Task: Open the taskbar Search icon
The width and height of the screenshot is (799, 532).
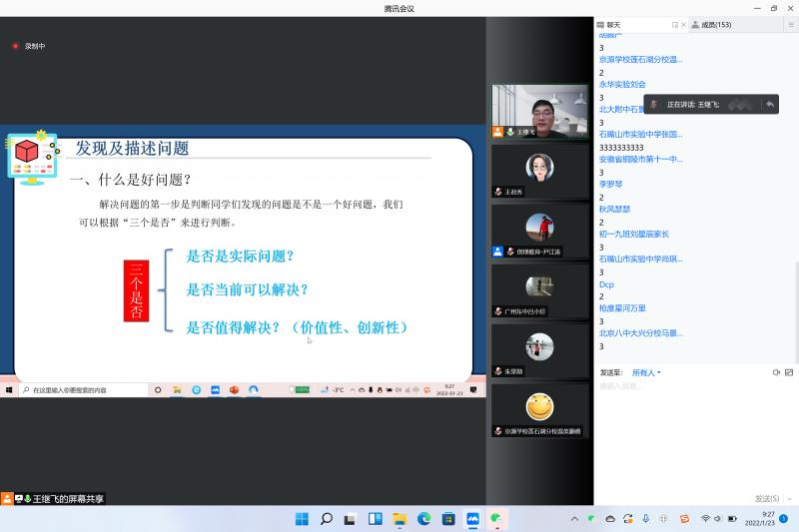Action: click(x=327, y=519)
